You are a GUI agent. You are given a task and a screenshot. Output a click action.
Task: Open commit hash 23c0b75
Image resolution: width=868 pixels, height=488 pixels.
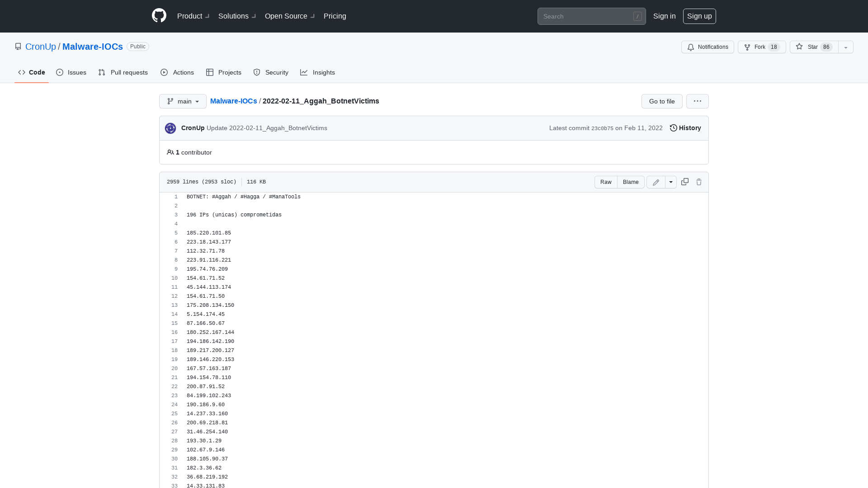pyautogui.click(x=602, y=128)
